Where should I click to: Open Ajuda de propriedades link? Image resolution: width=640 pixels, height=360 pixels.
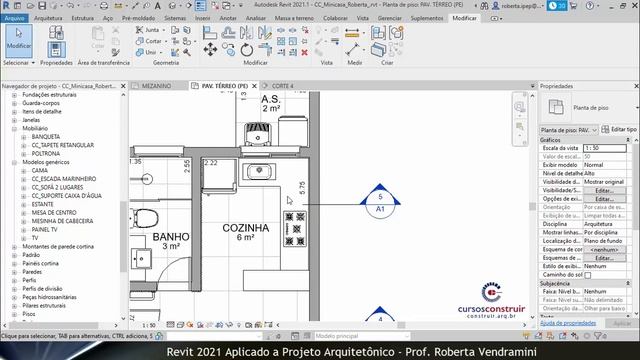pyautogui.click(x=568, y=323)
